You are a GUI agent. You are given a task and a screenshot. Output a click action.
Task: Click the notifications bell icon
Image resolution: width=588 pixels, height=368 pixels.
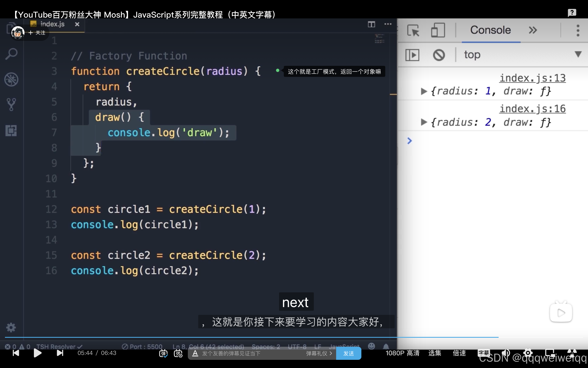point(386,346)
